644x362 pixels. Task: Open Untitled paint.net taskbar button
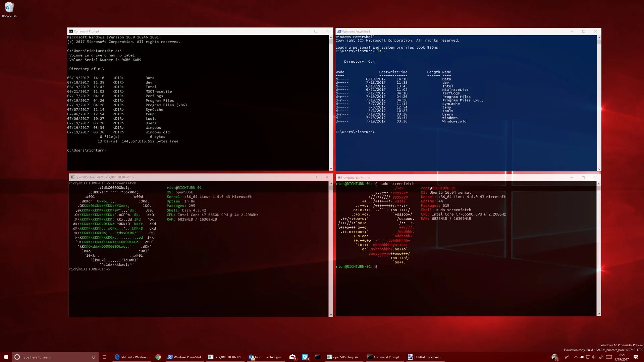point(425,357)
